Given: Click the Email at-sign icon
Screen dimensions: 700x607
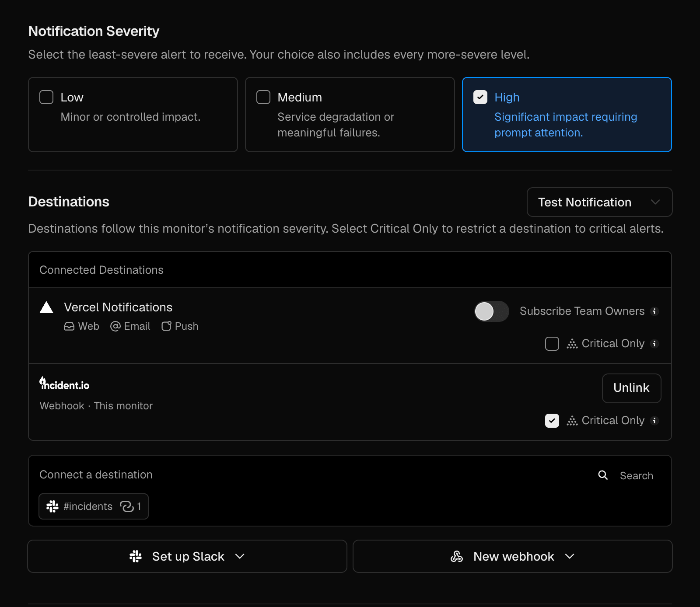Looking at the screenshot, I should pyautogui.click(x=115, y=326).
